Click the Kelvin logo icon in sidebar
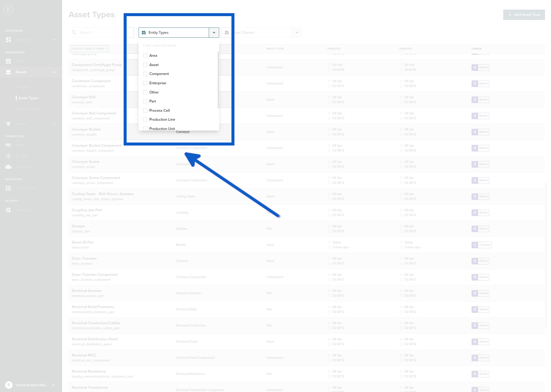 pyautogui.click(x=8, y=10)
